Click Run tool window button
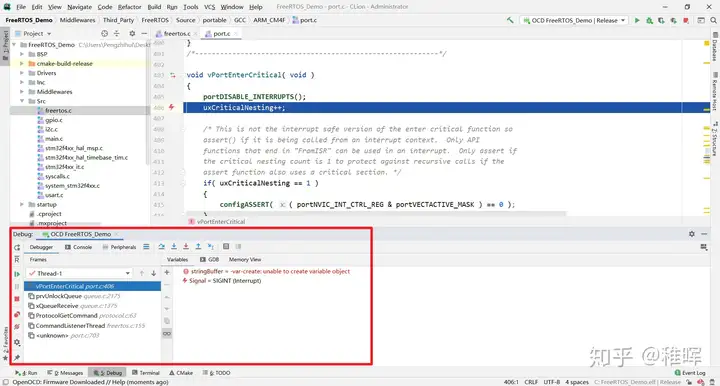This screenshot has width=720, height=386. (x=26, y=373)
